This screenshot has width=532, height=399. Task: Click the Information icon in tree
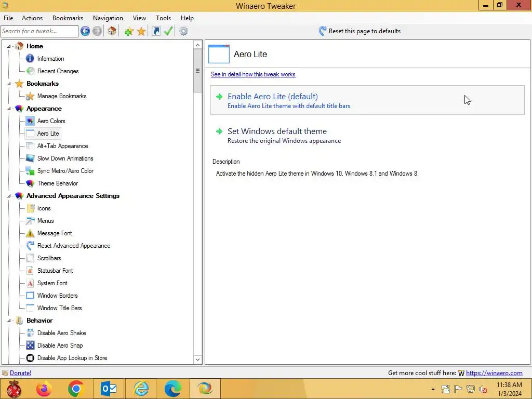pos(30,58)
